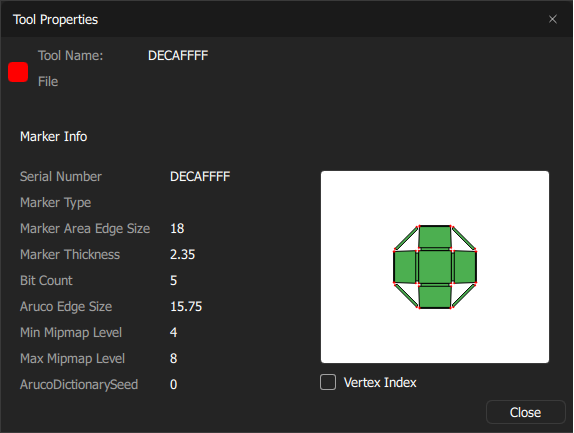Click the ArucoDictionarySeed value 0
The image size is (574, 433).
(x=174, y=384)
